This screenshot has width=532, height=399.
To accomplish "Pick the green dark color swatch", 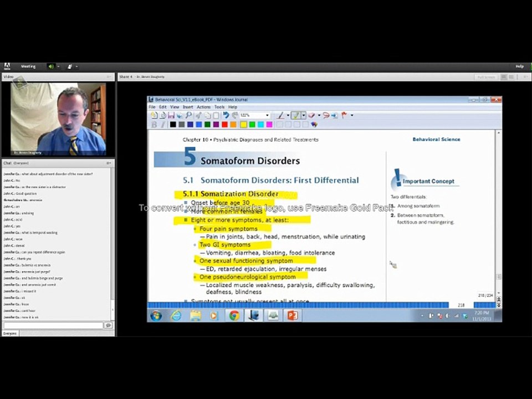I will [x=207, y=125].
